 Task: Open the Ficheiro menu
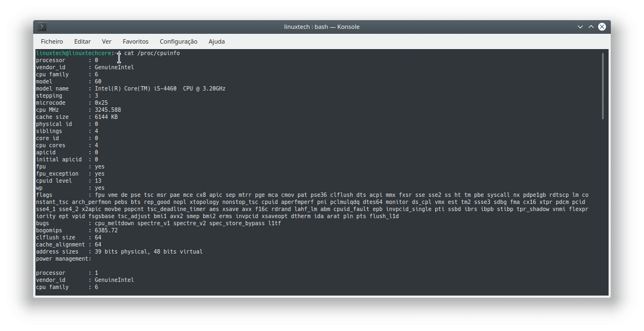[52, 41]
